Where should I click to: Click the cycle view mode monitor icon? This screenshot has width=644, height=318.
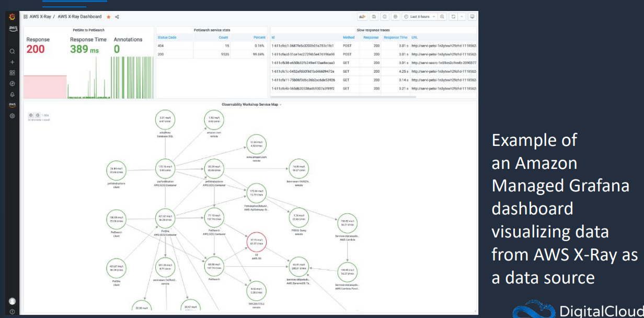coord(472,17)
